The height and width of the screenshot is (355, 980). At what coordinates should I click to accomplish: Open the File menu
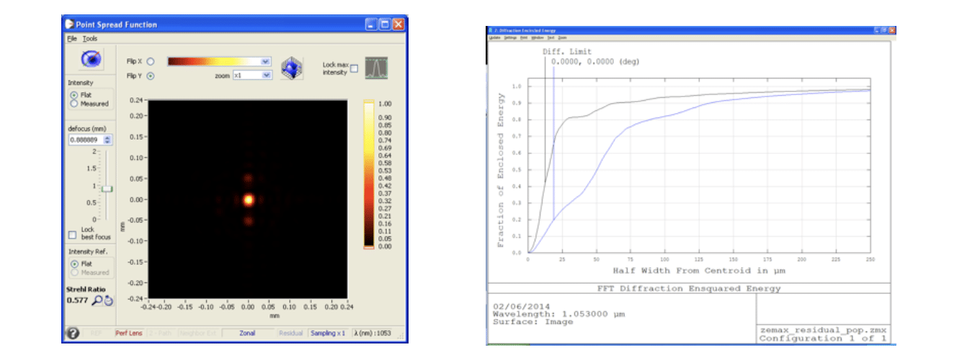pyautogui.click(x=71, y=38)
